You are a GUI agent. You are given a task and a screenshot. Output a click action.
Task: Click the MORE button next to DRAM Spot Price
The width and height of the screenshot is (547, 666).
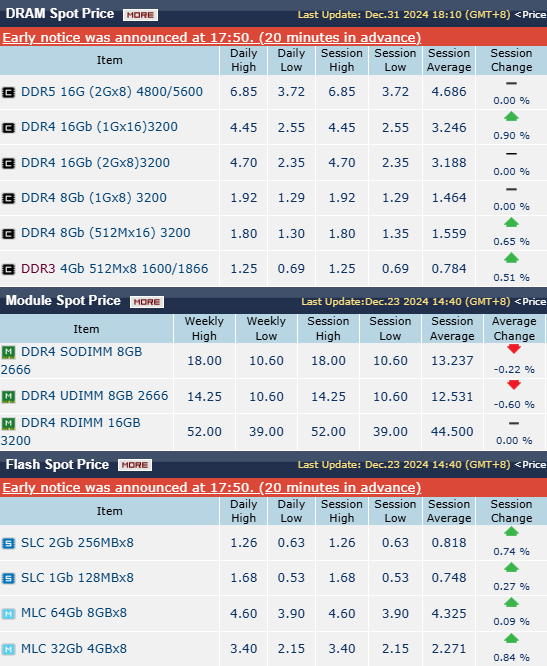pos(141,15)
